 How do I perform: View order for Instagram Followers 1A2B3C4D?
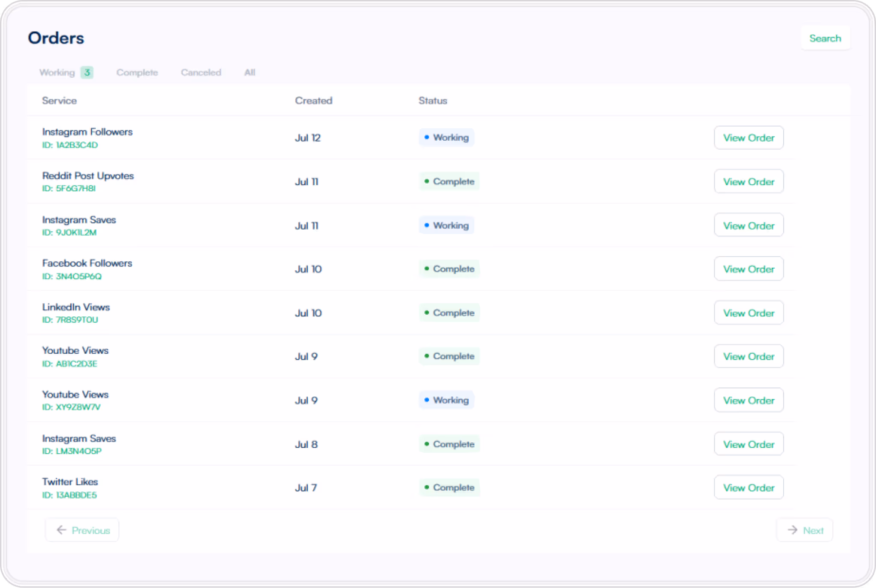pos(749,138)
